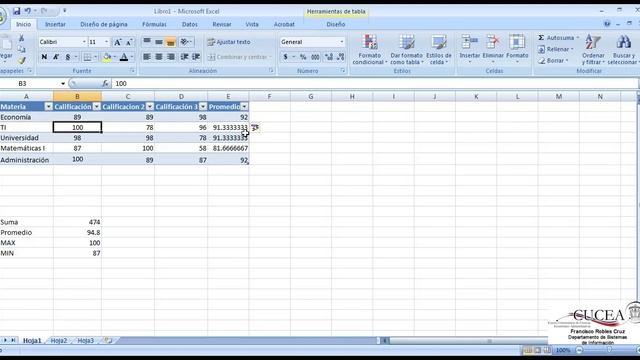Viewport: 640px width, 360px height.
Task: Toggle align top in alignment group
Action: pyautogui.click(x=147, y=42)
